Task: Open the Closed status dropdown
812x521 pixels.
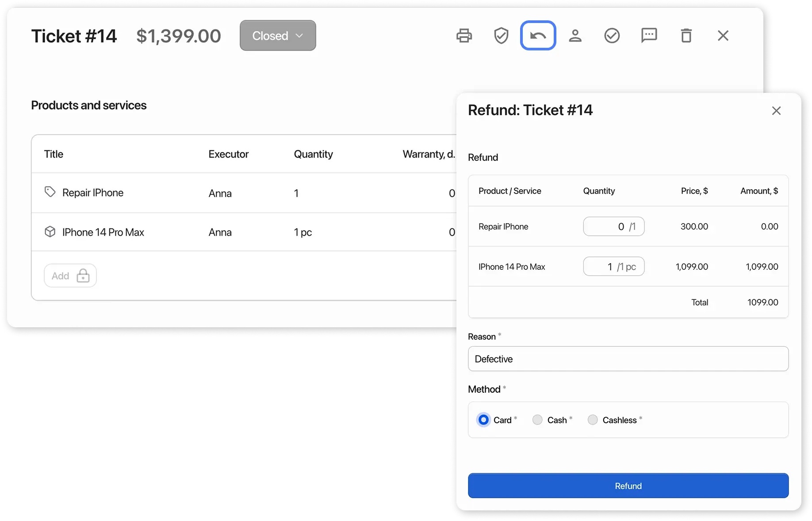Action: click(x=278, y=36)
